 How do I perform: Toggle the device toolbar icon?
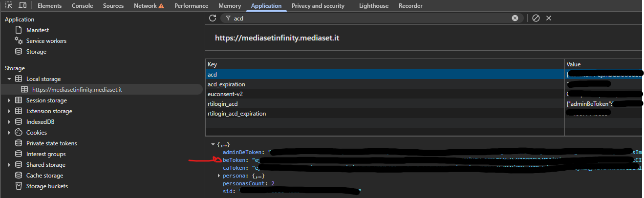click(x=22, y=5)
